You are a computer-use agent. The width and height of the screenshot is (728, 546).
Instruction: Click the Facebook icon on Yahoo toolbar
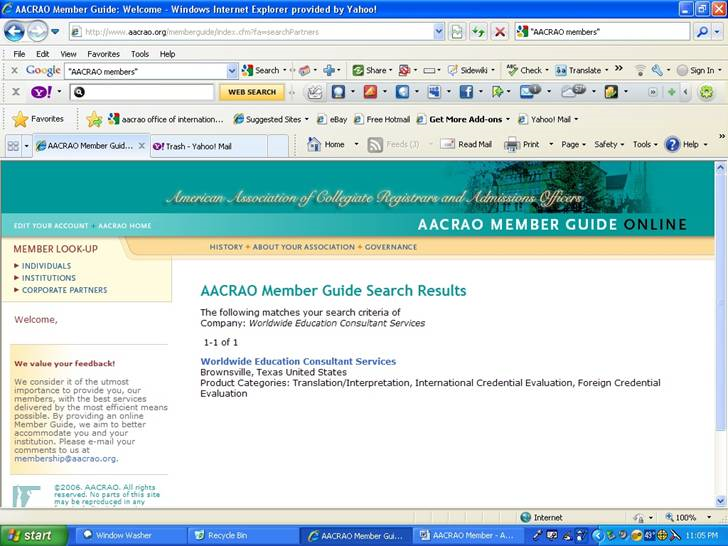pyautogui.click(x=466, y=92)
